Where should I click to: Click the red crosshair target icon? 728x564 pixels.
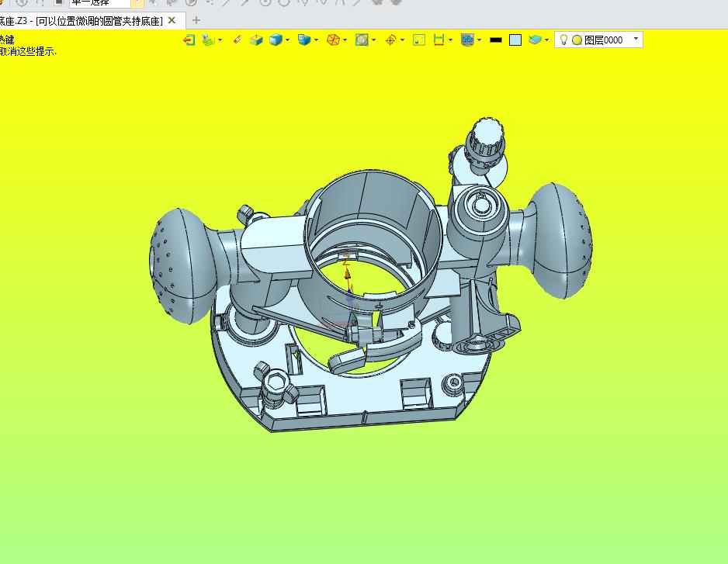click(390, 40)
